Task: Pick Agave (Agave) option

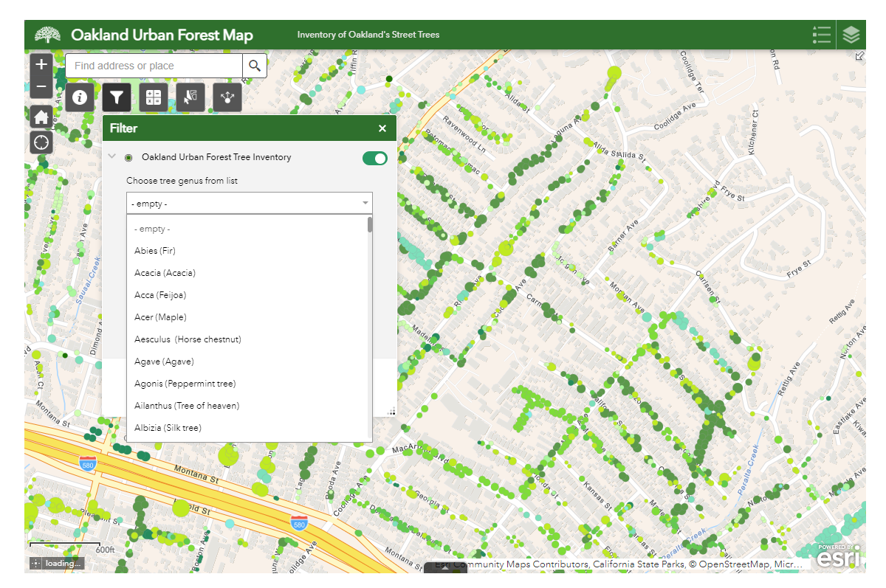Action: coord(247,362)
